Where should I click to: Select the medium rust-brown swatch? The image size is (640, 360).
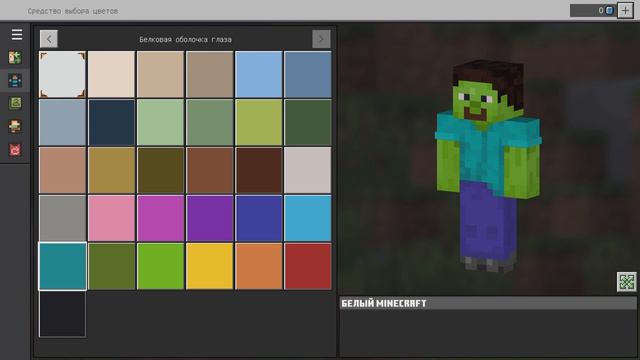[x=210, y=170]
